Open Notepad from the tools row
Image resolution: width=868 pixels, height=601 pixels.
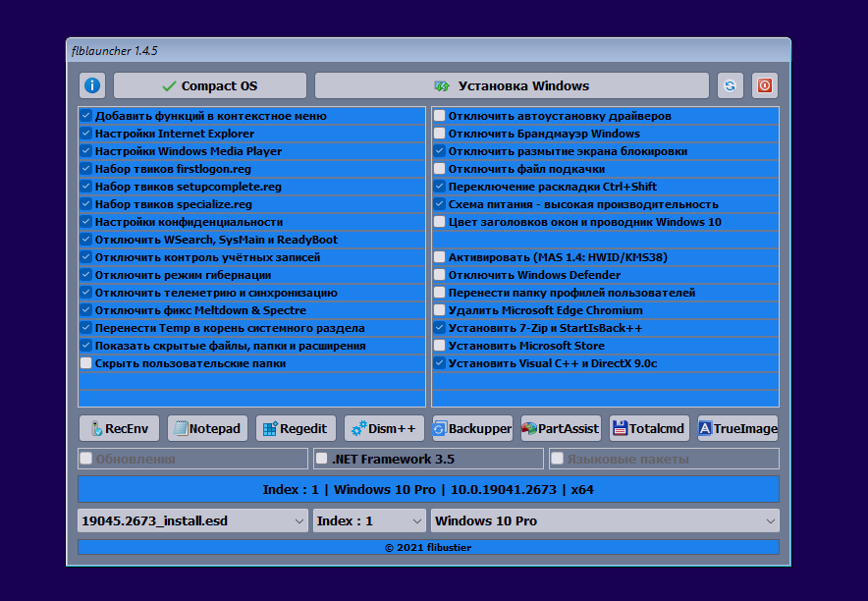click(207, 428)
